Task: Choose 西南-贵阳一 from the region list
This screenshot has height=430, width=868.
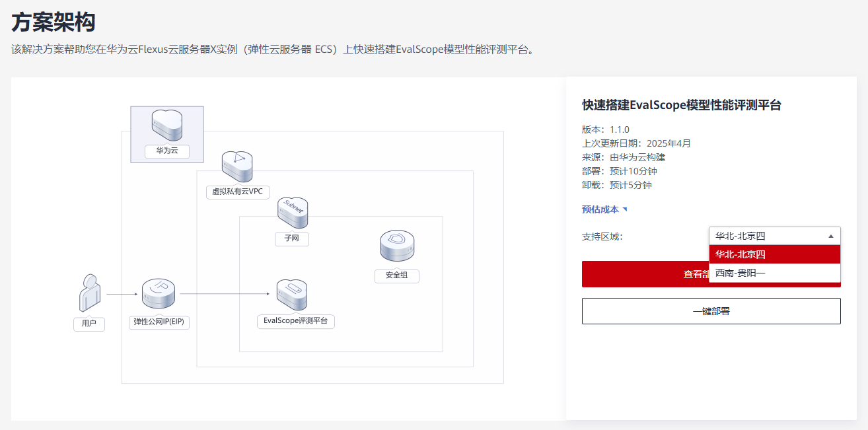Action: (775, 272)
